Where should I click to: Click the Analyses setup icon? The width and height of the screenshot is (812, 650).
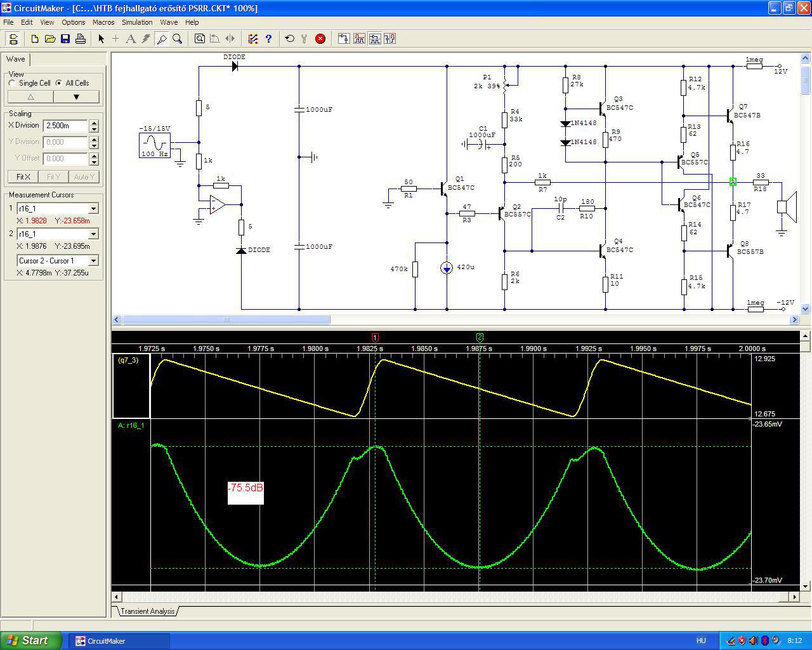252,39
